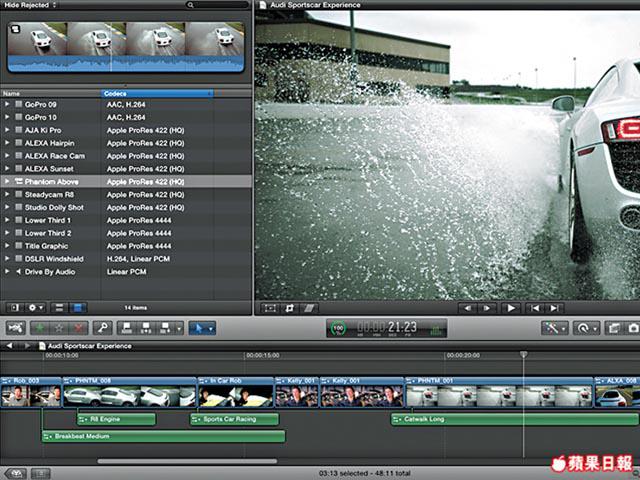Click the Audi Sportscar Experience timeline title
The width and height of the screenshot is (640, 480).
pyautogui.click(x=89, y=346)
